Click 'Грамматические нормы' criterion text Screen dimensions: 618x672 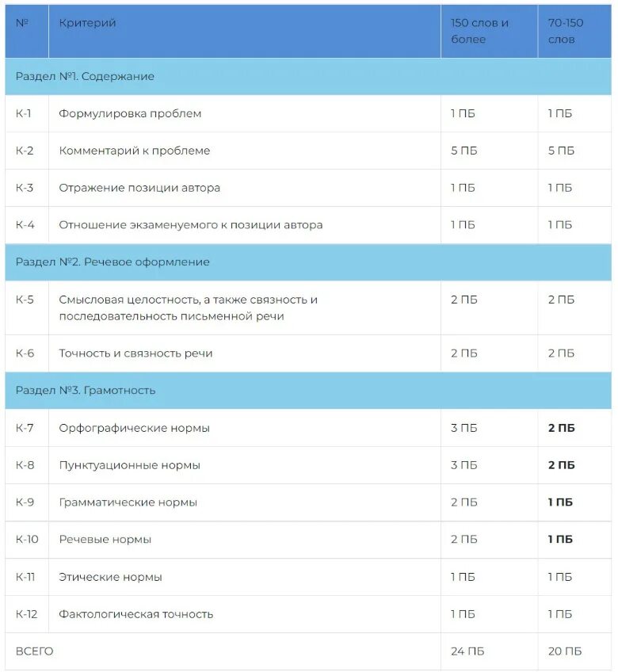click(x=128, y=502)
